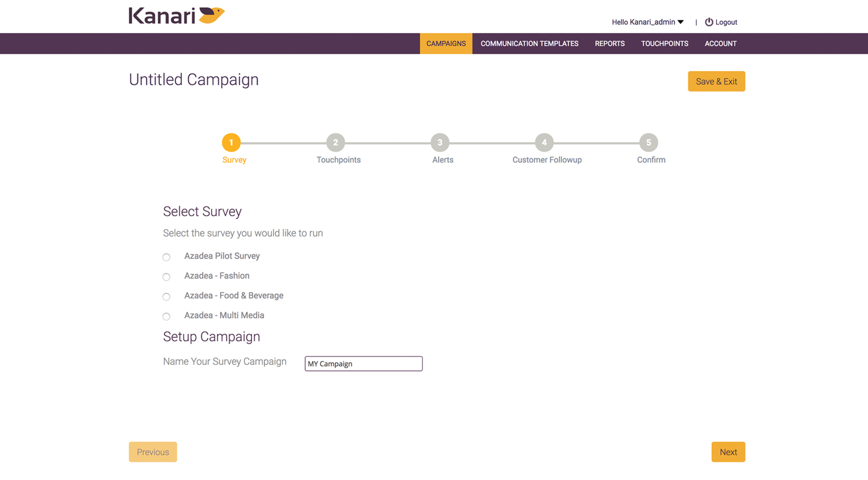Open step 4 Customer Followup circle
The height and width of the screenshot is (480, 868).
coord(544,143)
